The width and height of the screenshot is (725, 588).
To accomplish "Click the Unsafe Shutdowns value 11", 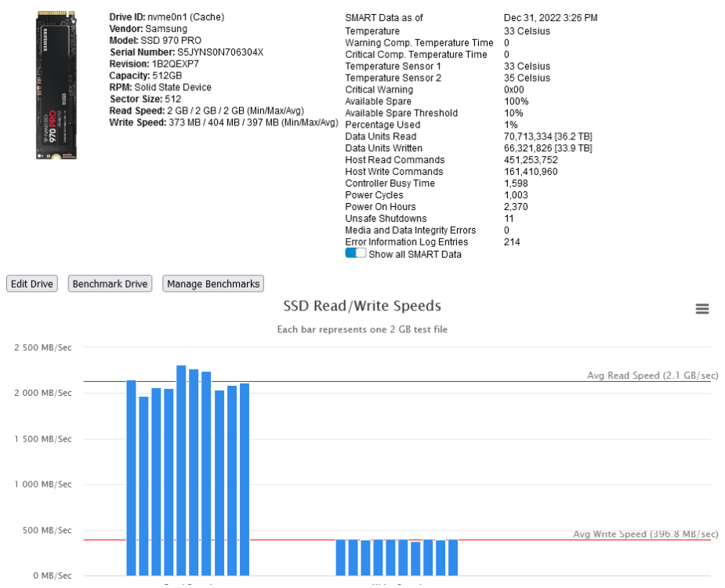I will point(509,219).
